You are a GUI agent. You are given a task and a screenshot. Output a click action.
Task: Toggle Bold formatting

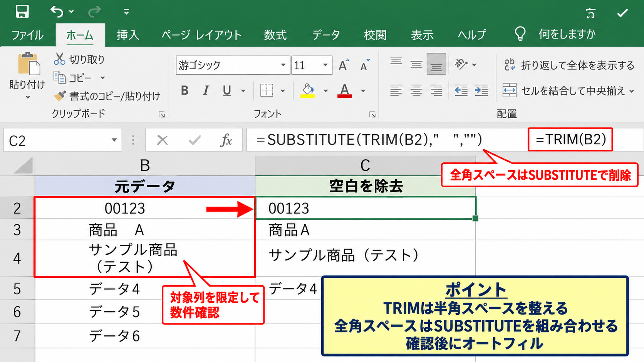pyautogui.click(x=185, y=91)
